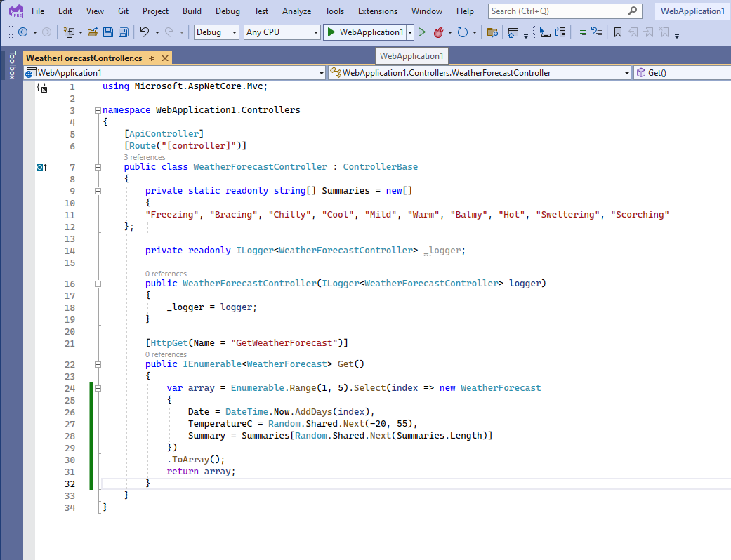Open the Extensions menu
The height and width of the screenshot is (560, 731).
click(377, 11)
